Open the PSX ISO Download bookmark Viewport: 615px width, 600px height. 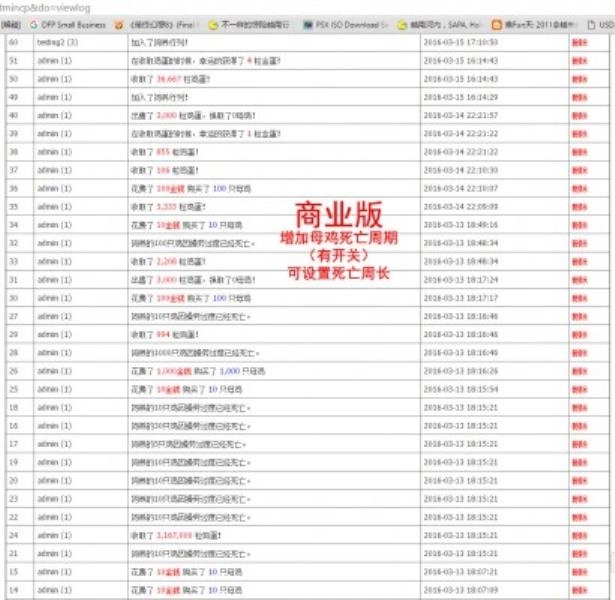point(347,25)
